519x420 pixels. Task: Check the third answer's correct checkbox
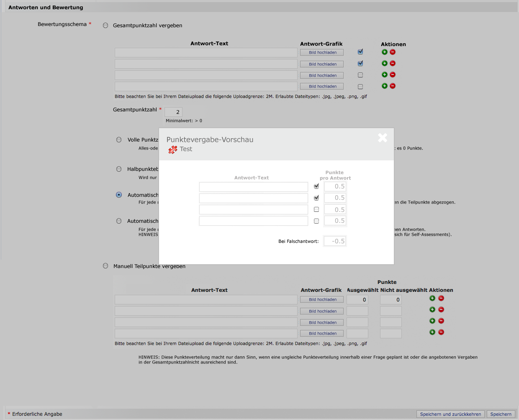point(360,75)
